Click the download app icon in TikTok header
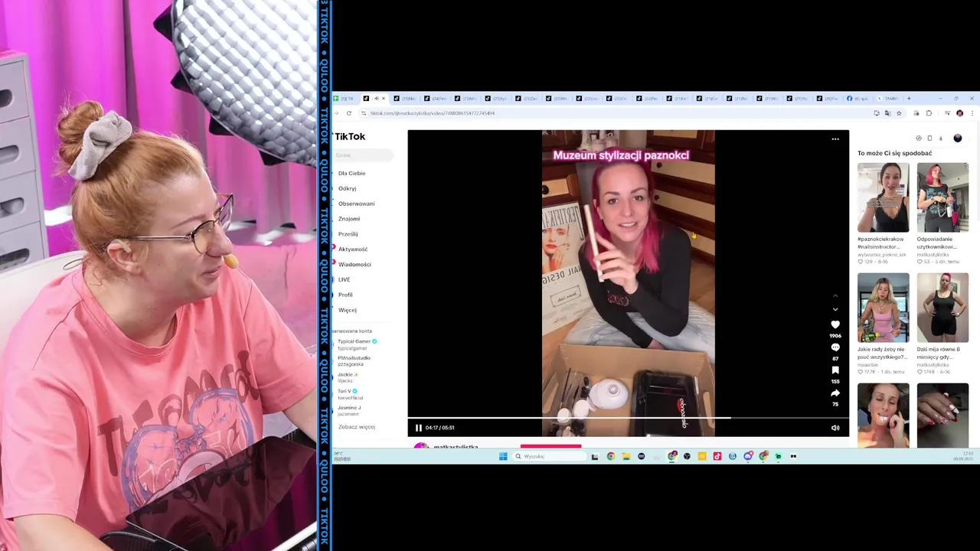This screenshot has height=551, width=980. [940, 139]
